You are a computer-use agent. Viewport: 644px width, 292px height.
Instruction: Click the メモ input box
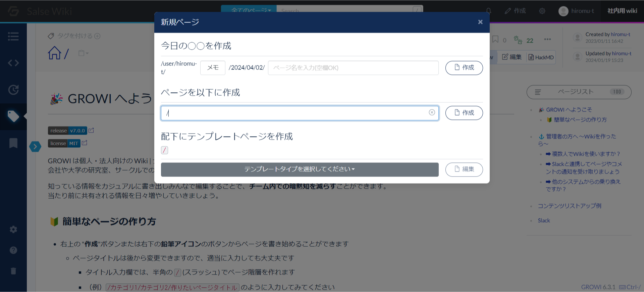tap(213, 68)
